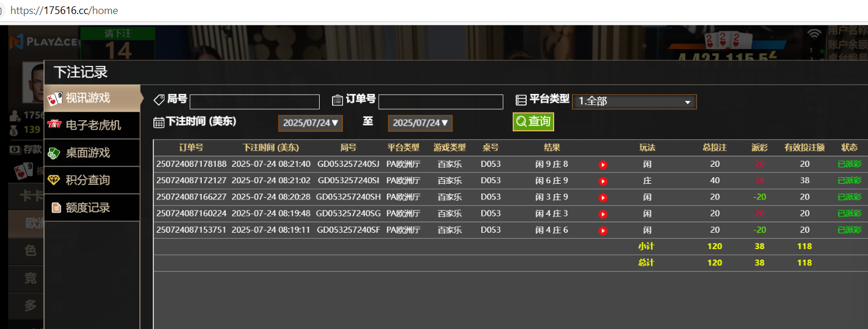Play video replay for round GD053257240SJ

603,165
